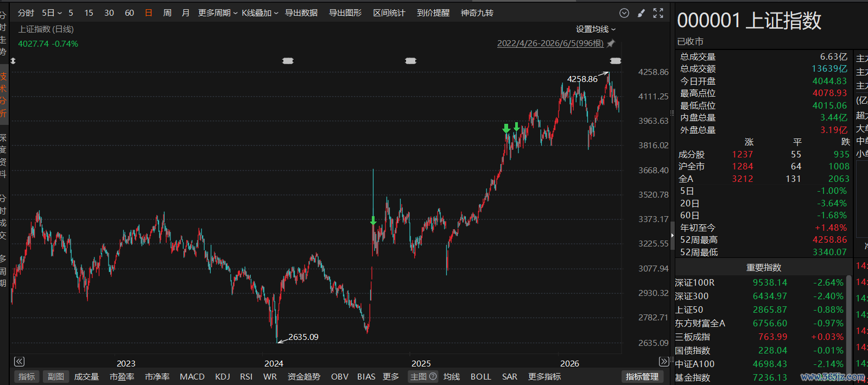The image size is (868, 385).
Task: Jump to latest data with right arrow
Action: click(663, 362)
